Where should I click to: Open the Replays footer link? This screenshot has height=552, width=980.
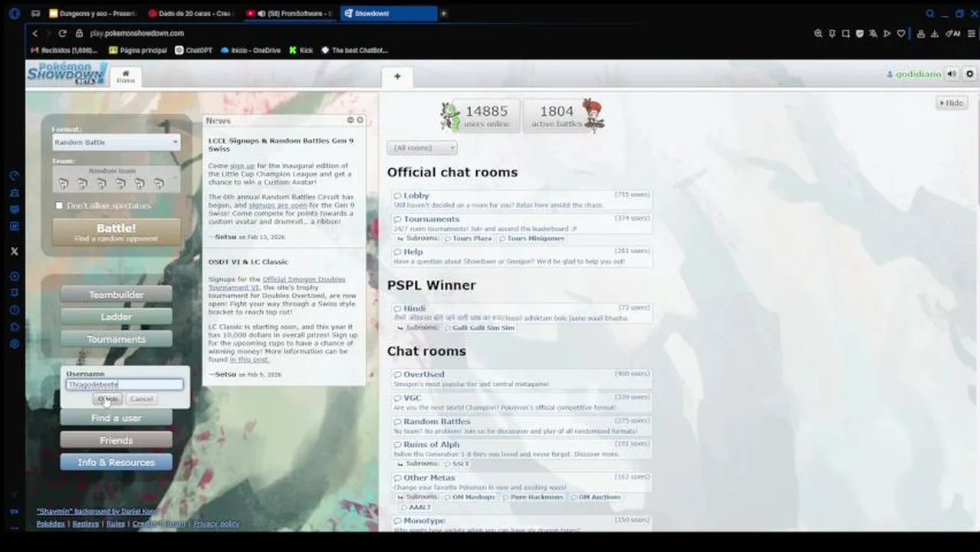tap(86, 524)
